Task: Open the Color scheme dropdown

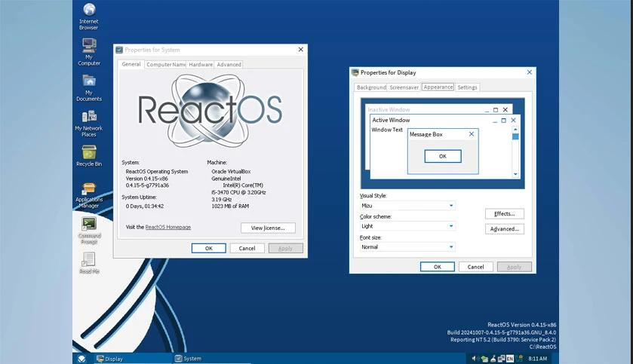Action: [x=451, y=226]
